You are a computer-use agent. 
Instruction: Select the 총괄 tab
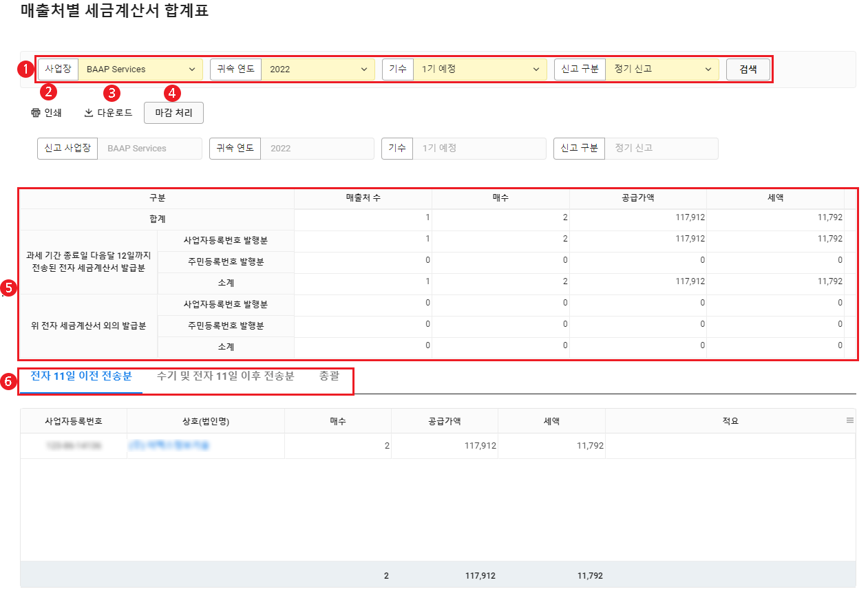pos(329,376)
